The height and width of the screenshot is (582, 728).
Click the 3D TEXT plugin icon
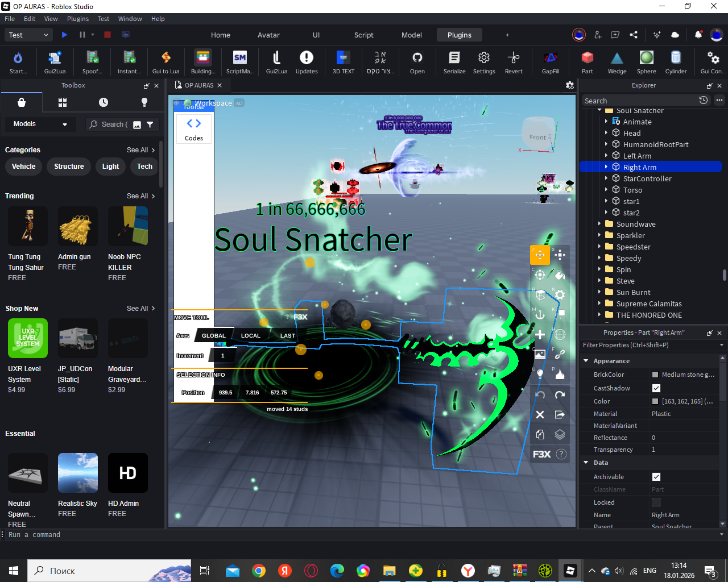coord(344,62)
